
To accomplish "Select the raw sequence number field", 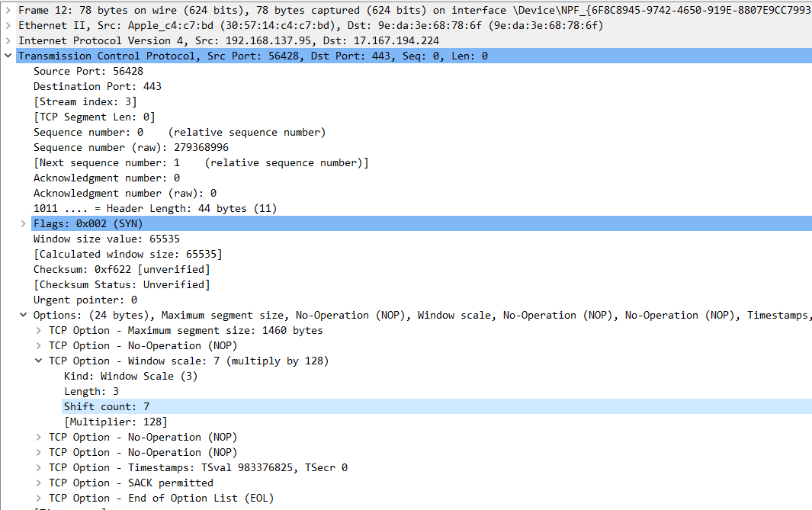I will 130,147.
